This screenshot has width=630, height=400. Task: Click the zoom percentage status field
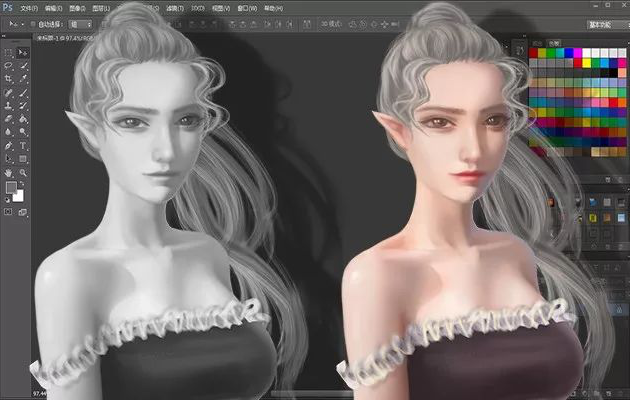coord(39,394)
